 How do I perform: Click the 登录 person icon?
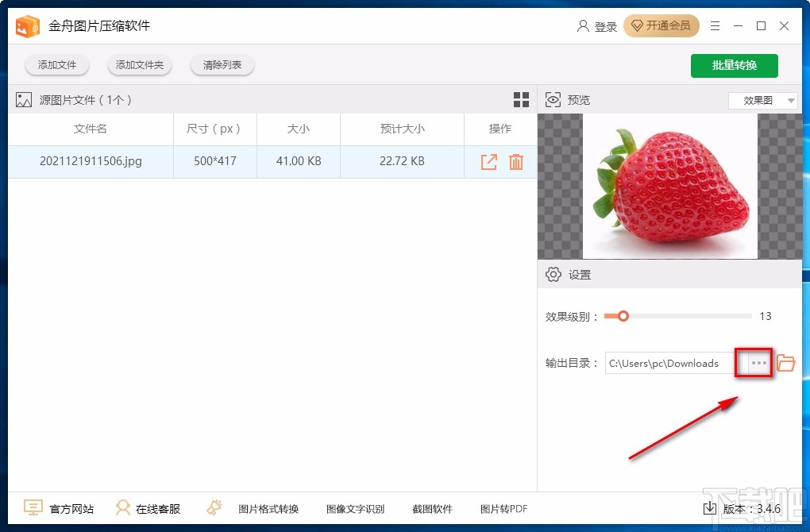583,25
